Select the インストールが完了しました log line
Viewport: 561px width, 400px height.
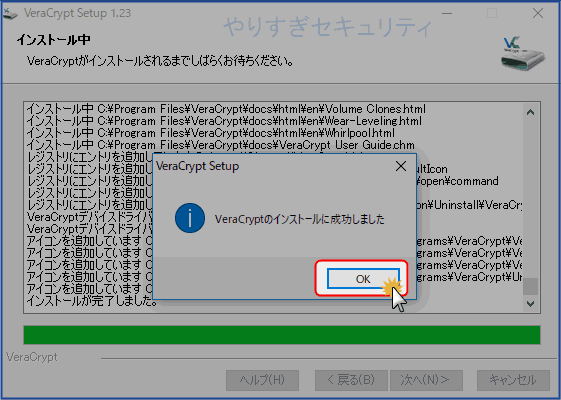(x=92, y=301)
